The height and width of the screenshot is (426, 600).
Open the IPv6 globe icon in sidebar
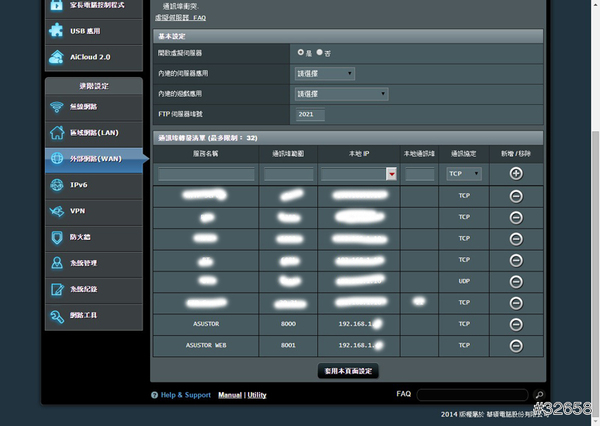point(58,185)
